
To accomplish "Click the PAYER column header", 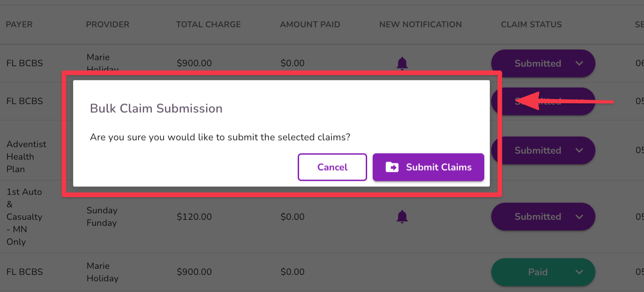I will (x=19, y=25).
